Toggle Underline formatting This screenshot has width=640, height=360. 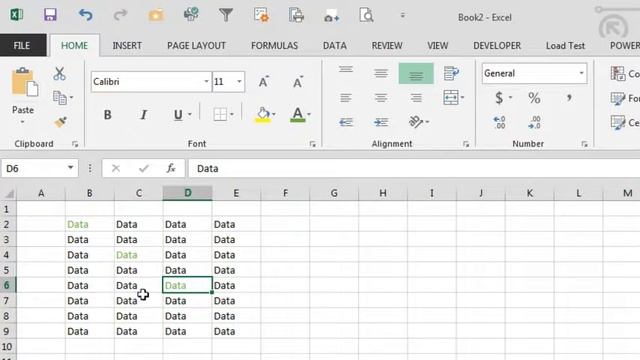coord(178,115)
